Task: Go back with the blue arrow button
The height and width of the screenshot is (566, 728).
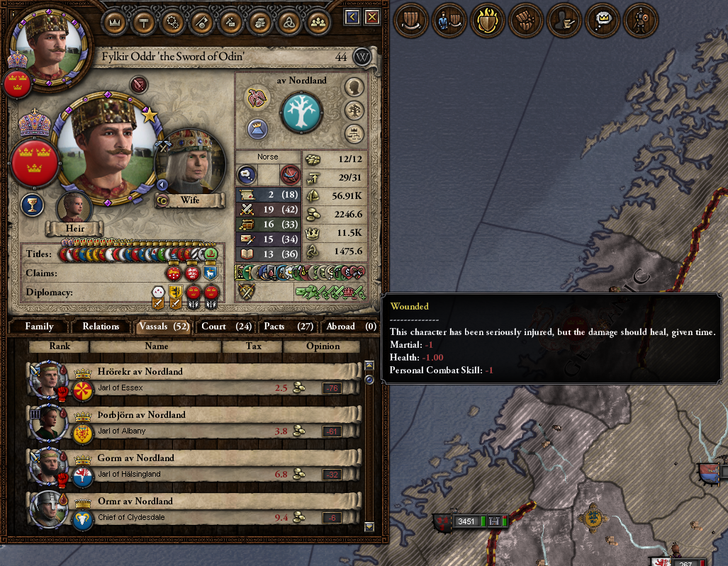Action: (x=352, y=18)
